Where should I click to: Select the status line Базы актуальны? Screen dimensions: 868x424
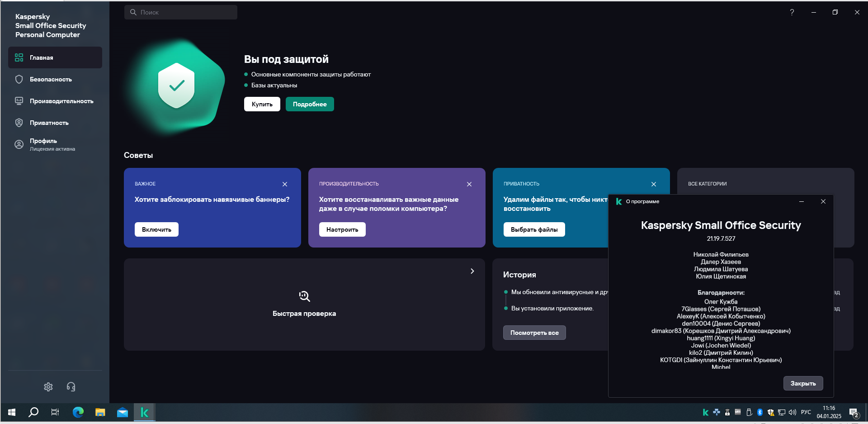274,85
